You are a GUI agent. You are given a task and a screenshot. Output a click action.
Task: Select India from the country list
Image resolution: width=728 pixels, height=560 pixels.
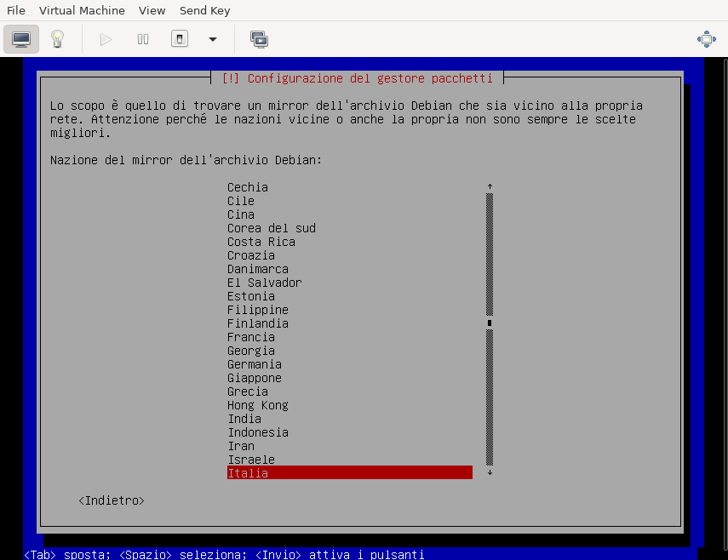point(350,419)
